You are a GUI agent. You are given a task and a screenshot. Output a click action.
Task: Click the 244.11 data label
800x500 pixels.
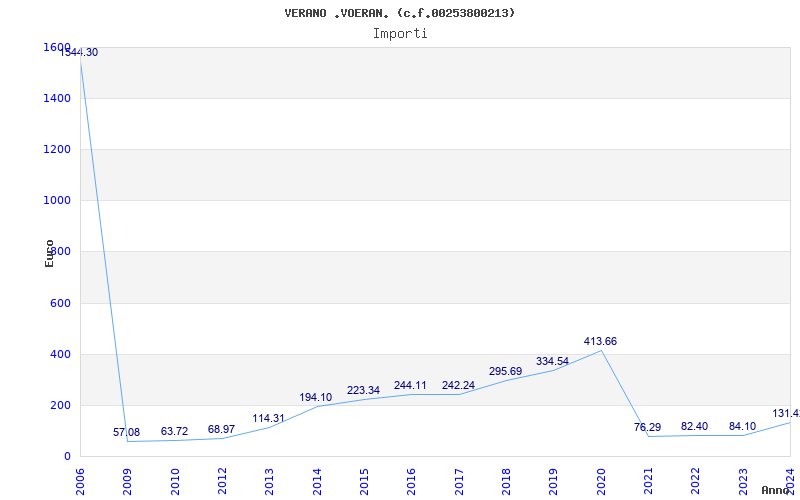410,386
